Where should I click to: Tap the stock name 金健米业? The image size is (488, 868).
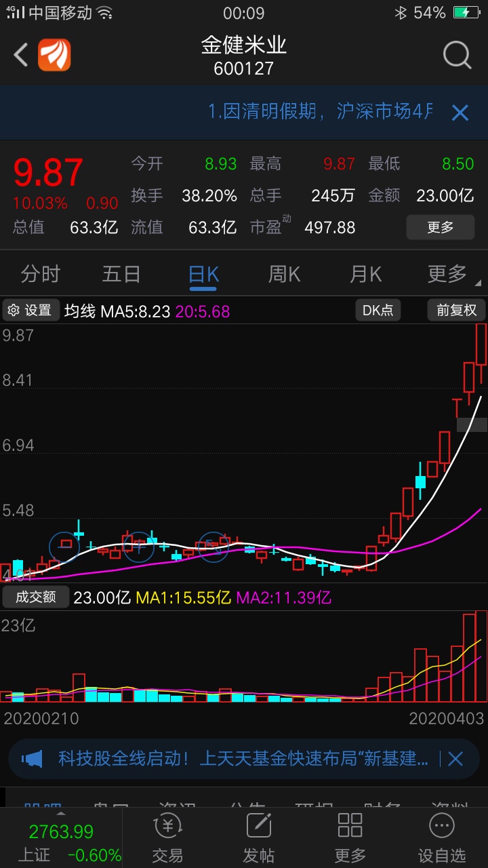244,45
